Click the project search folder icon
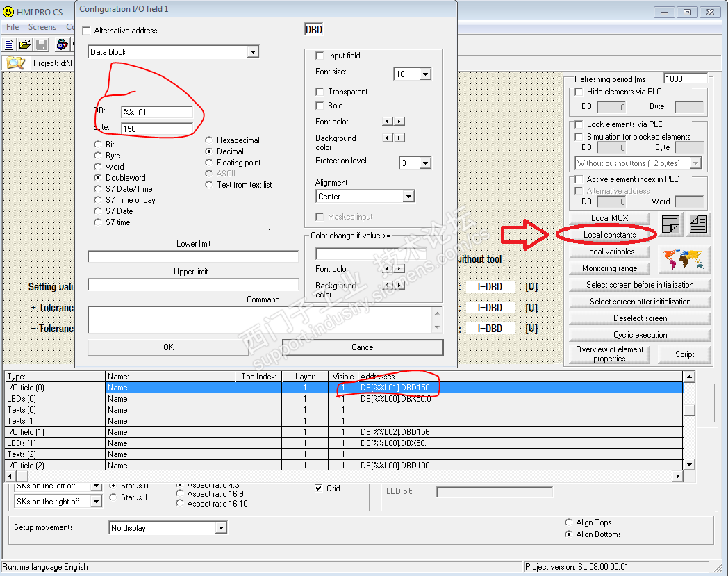This screenshot has width=728, height=576. (x=15, y=63)
